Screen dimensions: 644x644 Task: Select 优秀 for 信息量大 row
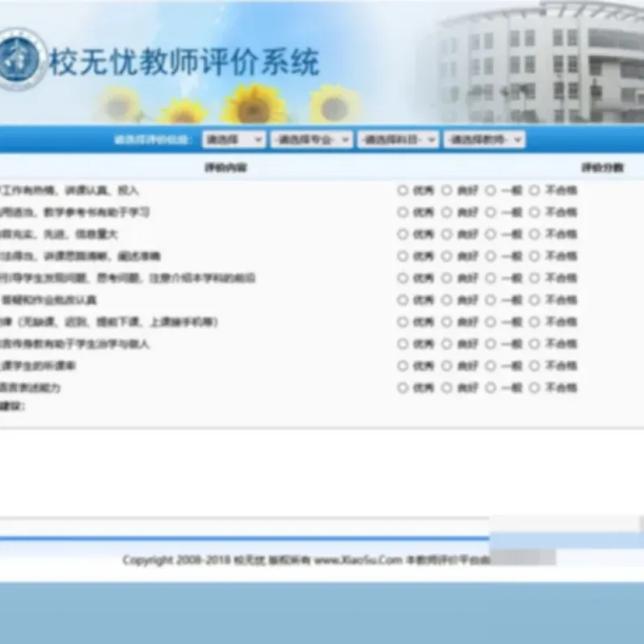[402, 234]
